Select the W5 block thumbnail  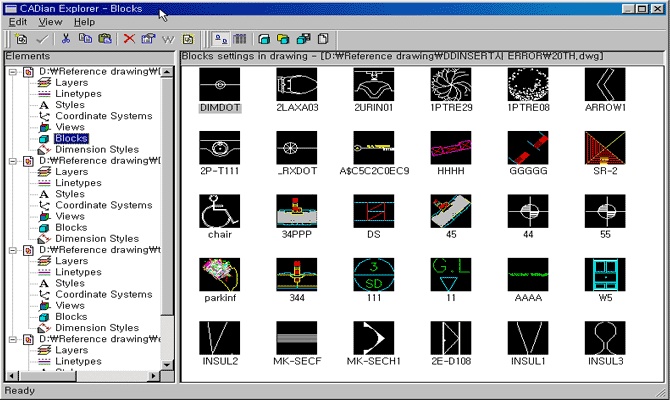(x=605, y=275)
